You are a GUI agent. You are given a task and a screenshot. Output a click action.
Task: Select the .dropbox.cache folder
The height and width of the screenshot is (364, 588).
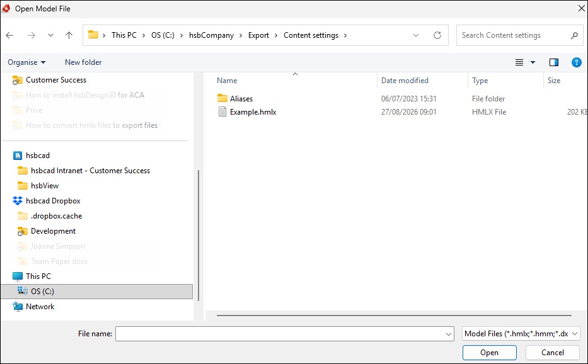tap(56, 216)
